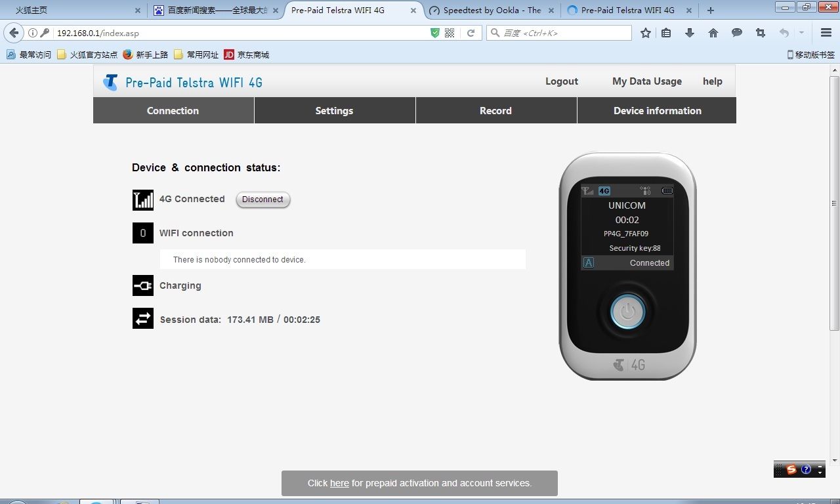Go to the browser home icon
The width and height of the screenshot is (840, 504).
point(713,33)
